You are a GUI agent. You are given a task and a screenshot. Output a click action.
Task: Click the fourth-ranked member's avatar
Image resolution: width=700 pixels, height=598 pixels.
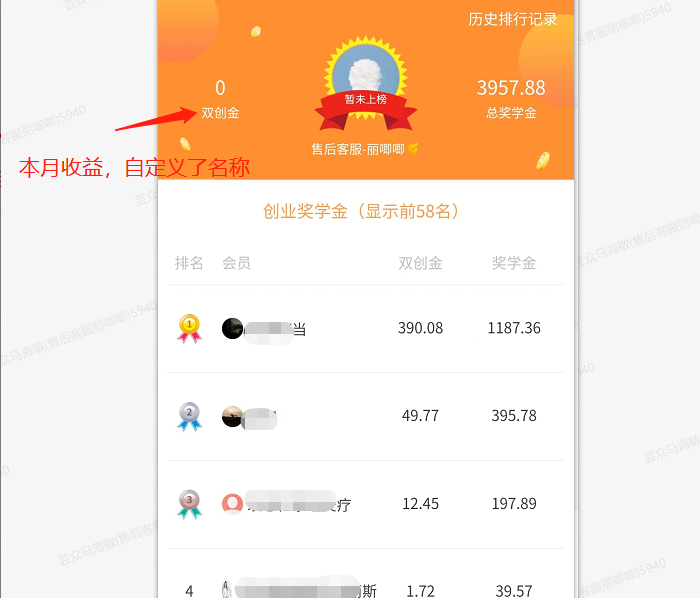tap(227, 590)
